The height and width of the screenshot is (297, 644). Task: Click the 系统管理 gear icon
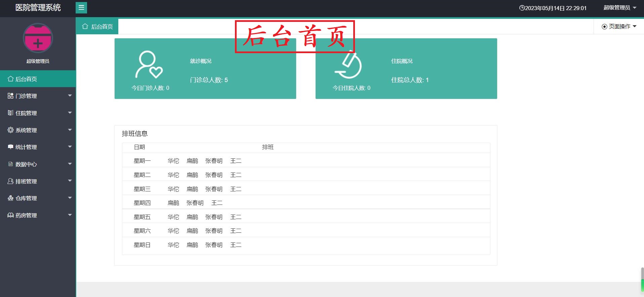[x=10, y=130]
